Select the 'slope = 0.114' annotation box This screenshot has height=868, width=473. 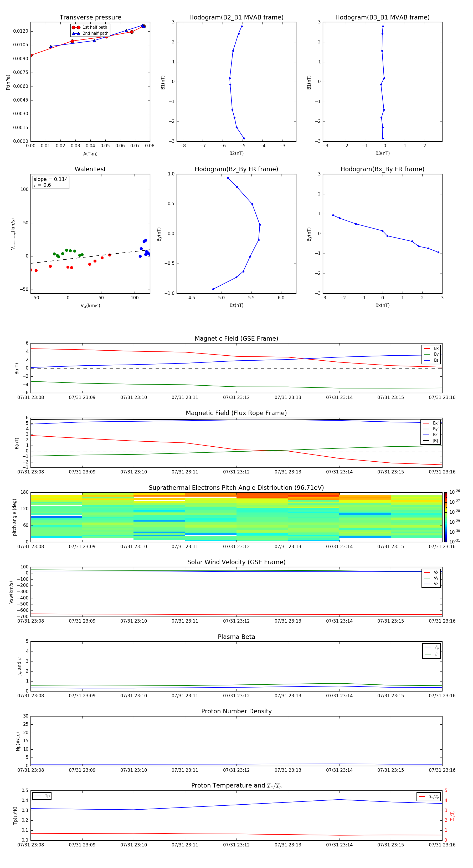pos(51,182)
